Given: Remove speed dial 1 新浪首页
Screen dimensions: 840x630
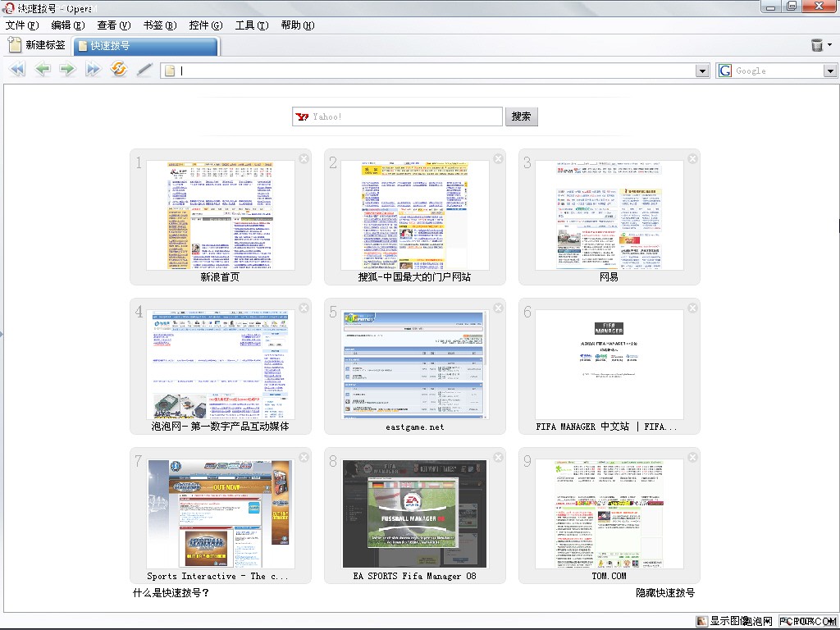Looking at the screenshot, I should [304, 158].
